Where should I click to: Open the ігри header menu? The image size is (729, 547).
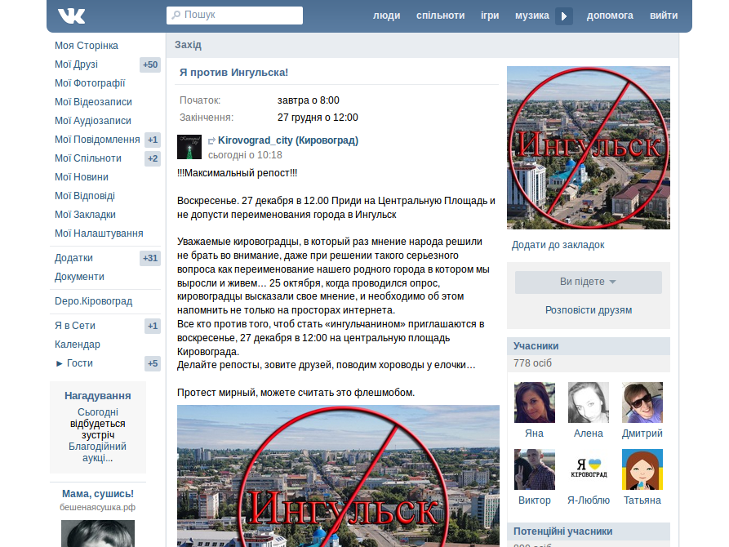coord(490,16)
